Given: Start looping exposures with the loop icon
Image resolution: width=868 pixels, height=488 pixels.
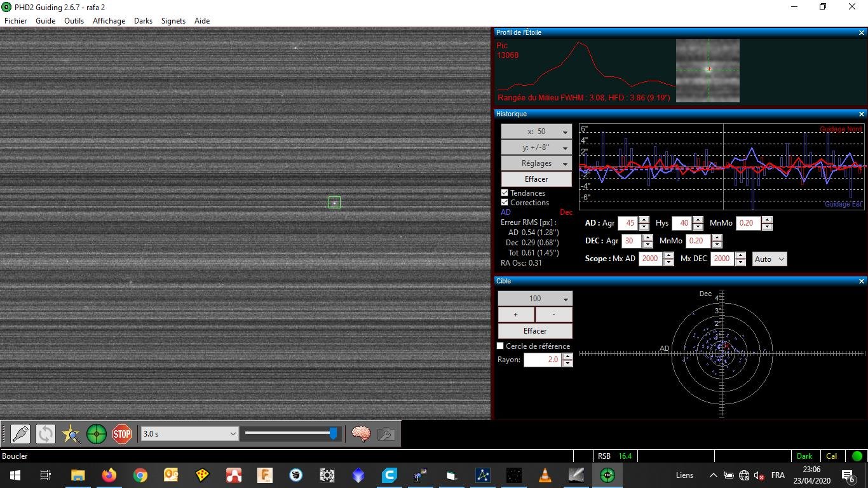Looking at the screenshot, I should pyautogui.click(x=46, y=434).
